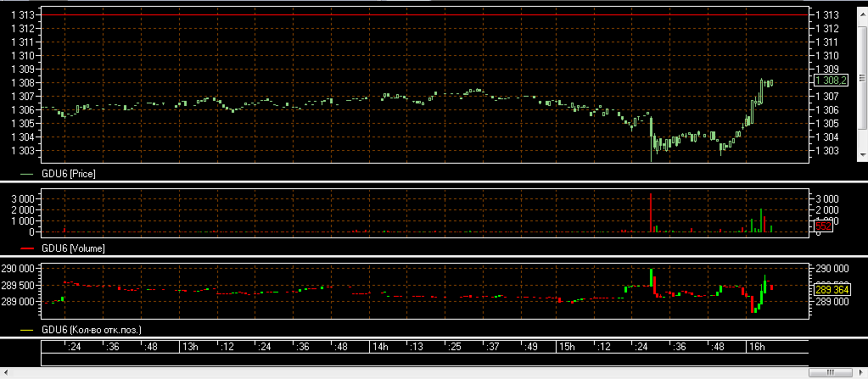Click the price chart's vertical scrollbar thumb
The image size is (868, 379).
click(x=862, y=77)
